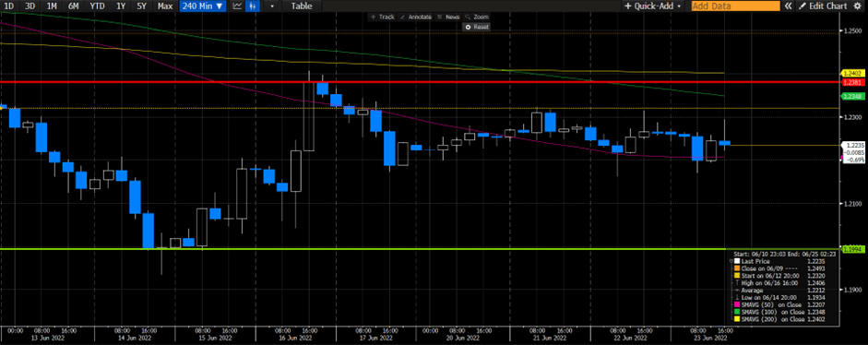Open the 240 Min interval dropdown

pos(204,6)
